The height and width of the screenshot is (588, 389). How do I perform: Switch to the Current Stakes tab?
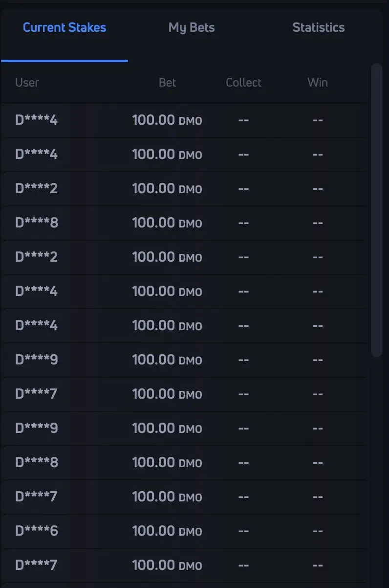point(65,28)
